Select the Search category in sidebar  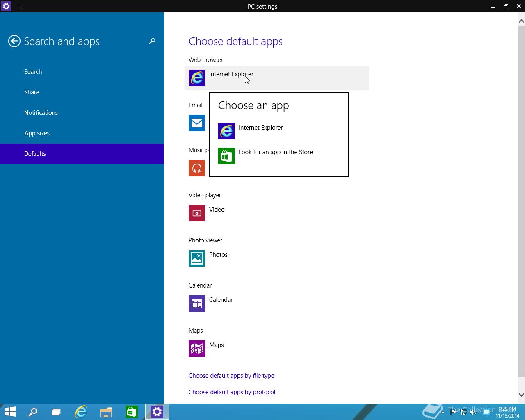82,72
